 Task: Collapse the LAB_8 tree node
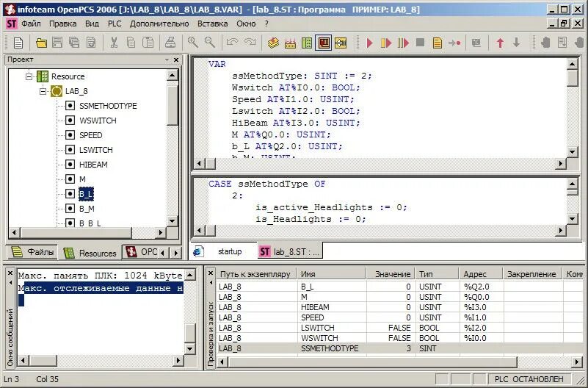coord(43,91)
